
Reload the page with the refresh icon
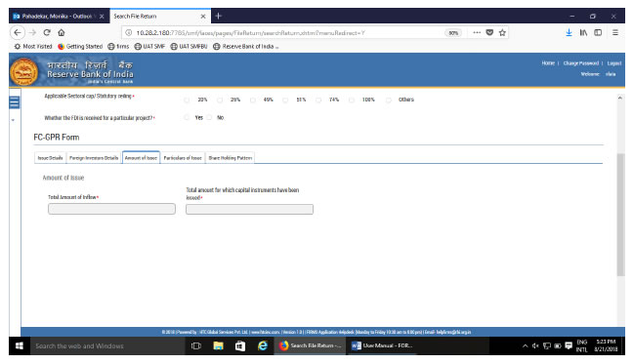(x=47, y=33)
